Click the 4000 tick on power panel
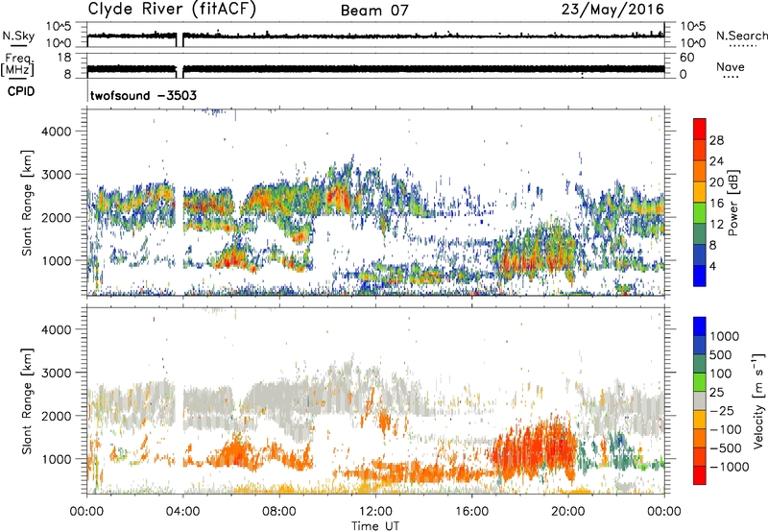The image size is (768, 532). click(56, 132)
